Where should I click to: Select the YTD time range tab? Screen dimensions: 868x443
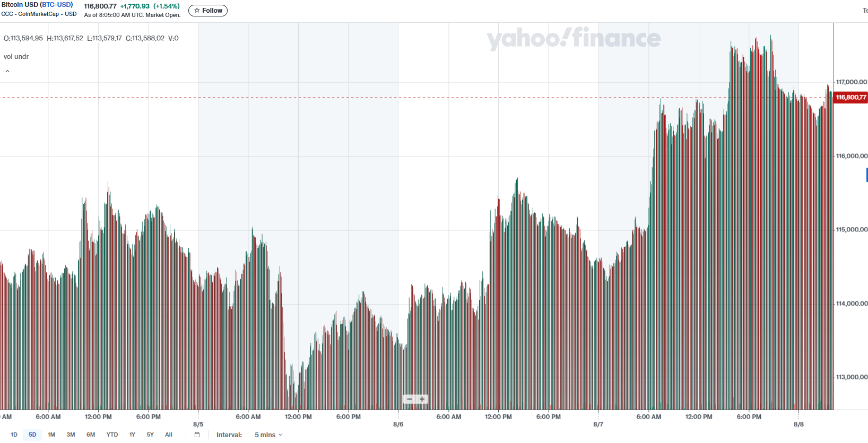point(112,435)
